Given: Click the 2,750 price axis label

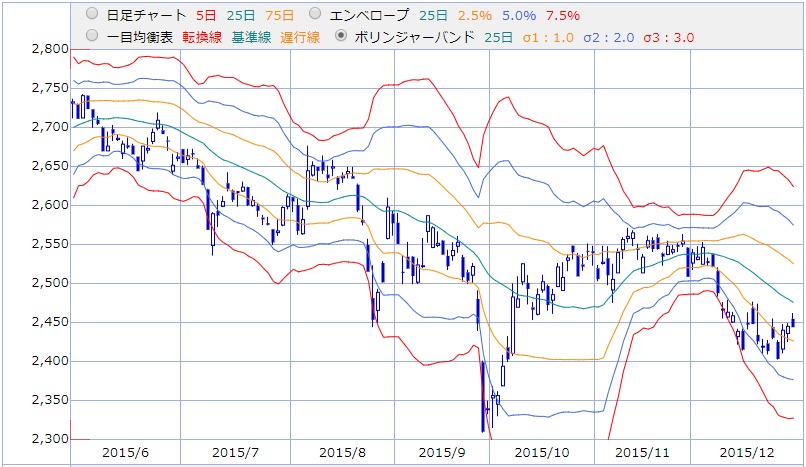Looking at the screenshot, I should [x=50, y=88].
